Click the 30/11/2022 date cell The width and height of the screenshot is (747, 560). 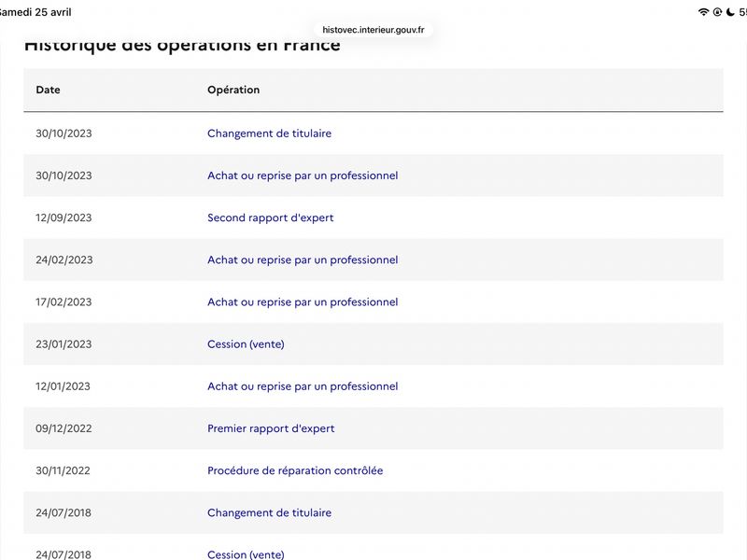click(63, 470)
